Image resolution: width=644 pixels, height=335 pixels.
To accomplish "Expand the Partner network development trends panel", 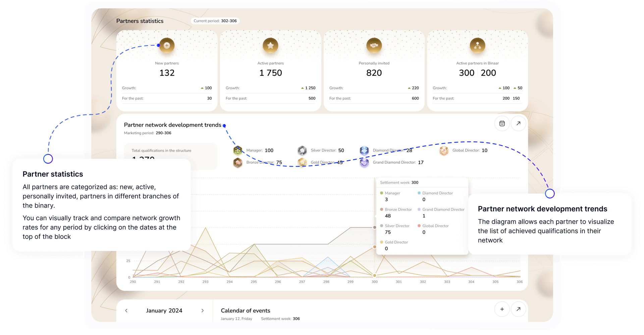I will (x=518, y=124).
